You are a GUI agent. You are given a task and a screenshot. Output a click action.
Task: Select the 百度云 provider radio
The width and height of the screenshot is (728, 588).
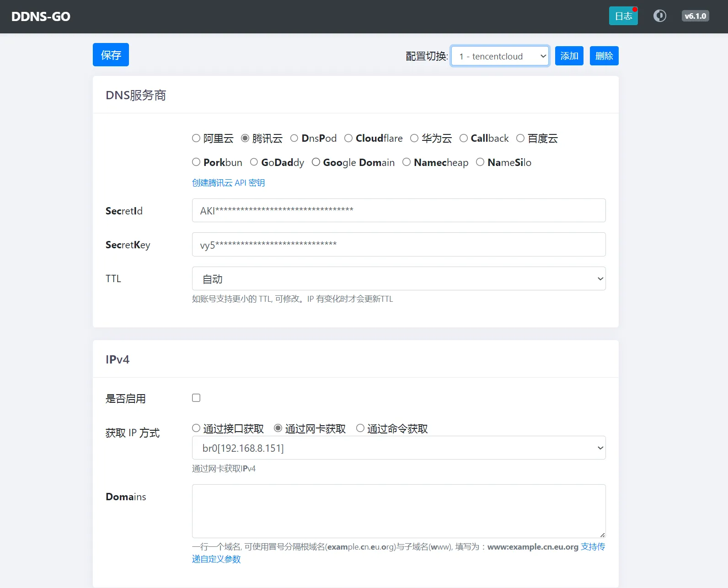coord(520,138)
